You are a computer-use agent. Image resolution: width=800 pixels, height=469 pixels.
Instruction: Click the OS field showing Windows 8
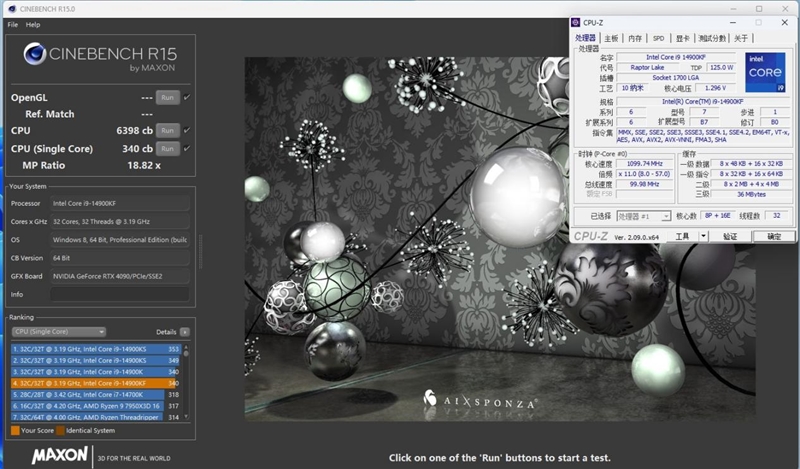pos(120,240)
